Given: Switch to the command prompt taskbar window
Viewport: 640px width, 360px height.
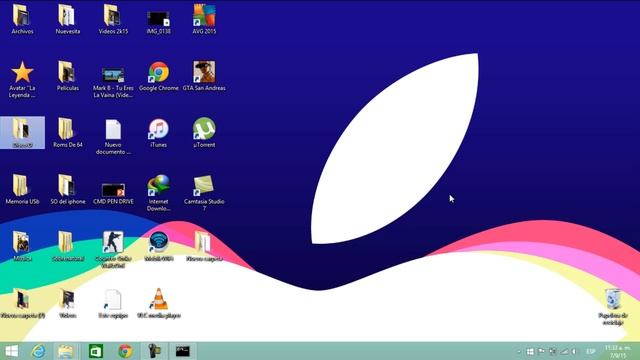Looking at the screenshot, I should (x=182, y=351).
